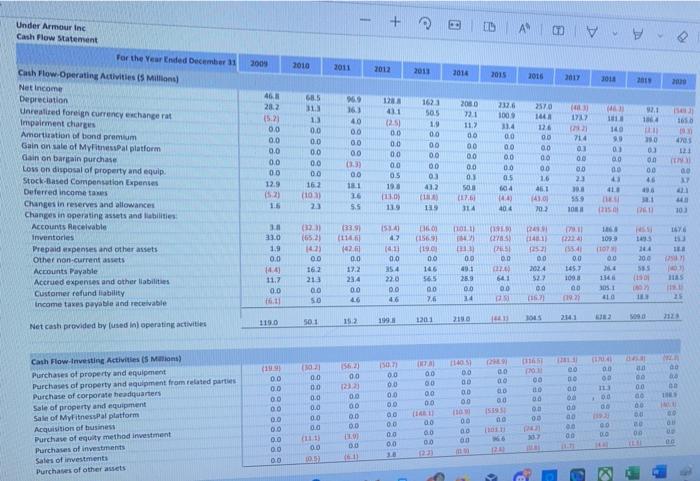Viewport: 700px width, 481px height.
Task: Click the 'Deferred income taxes' row label
Action: point(65,192)
